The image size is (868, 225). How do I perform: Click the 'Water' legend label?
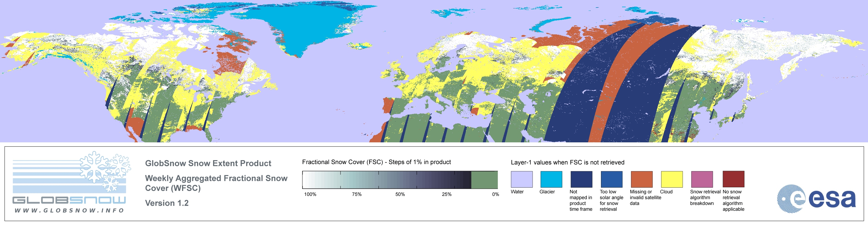click(517, 192)
